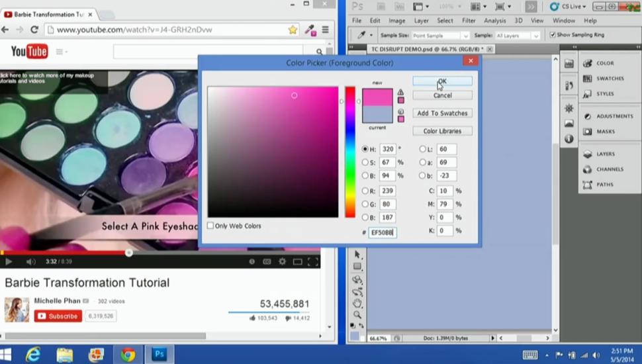Select the Red (R) radio button
The image size is (642, 364).
click(x=365, y=191)
